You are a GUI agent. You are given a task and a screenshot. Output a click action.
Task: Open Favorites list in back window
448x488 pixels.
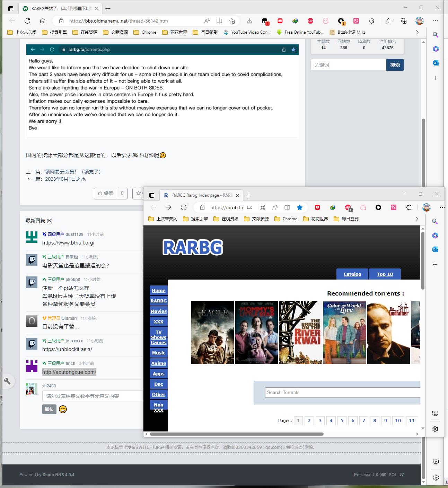(388, 21)
